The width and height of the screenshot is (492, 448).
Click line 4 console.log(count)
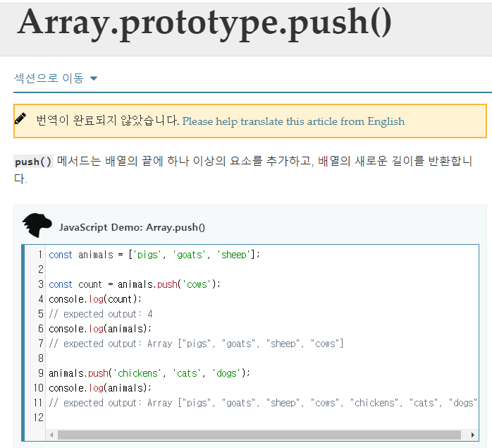click(95, 299)
